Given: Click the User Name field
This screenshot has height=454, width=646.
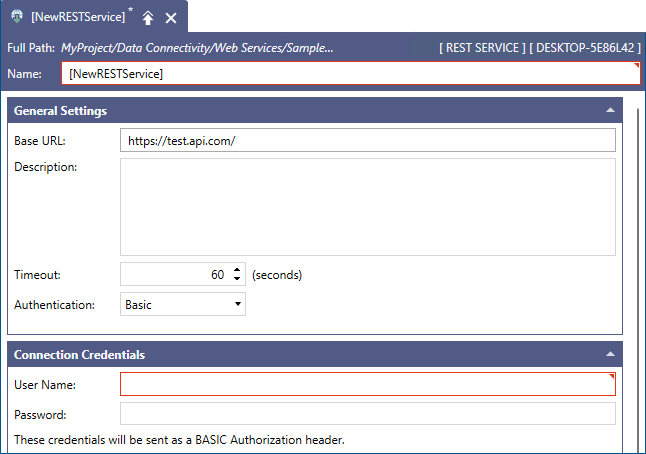Looking at the screenshot, I should pyautogui.click(x=368, y=384).
